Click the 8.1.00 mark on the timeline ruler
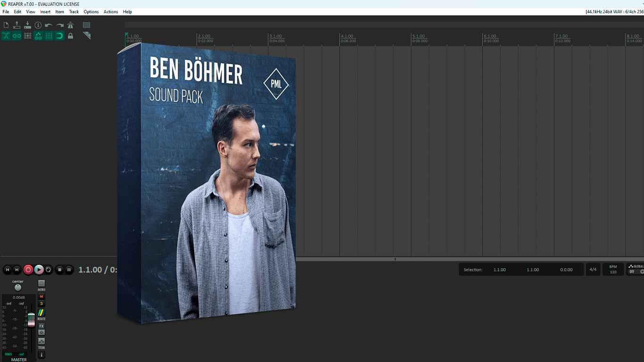The height and width of the screenshot is (362, 644). (x=633, y=36)
